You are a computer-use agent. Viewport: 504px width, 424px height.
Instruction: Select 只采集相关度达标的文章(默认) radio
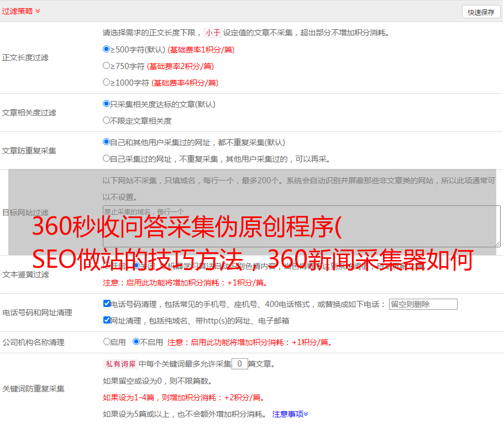pyautogui.click(x=106, y=104)
